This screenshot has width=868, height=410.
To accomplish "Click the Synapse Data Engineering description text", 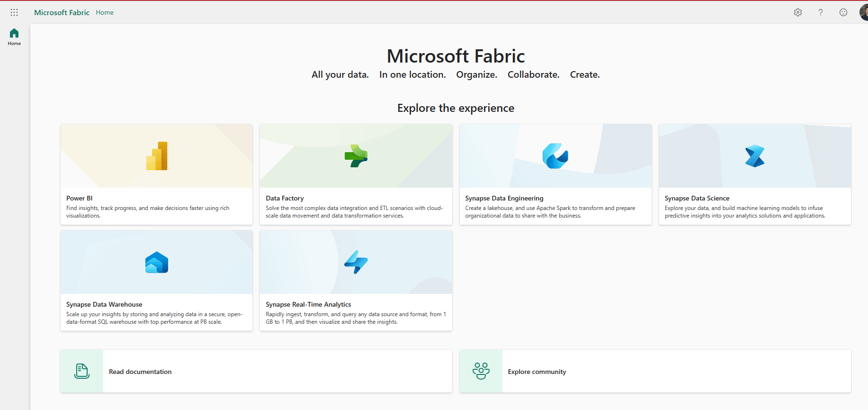I will 550,212.
